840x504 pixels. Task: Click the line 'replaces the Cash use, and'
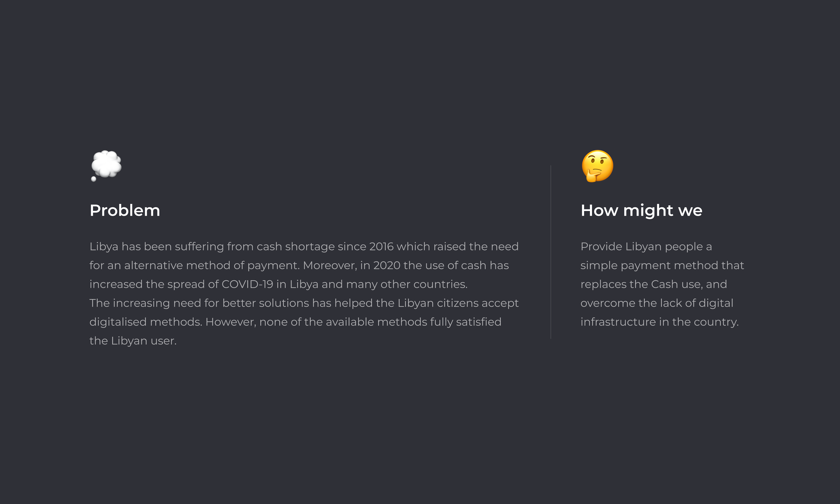pyautogui.click(x=653, y=284)
